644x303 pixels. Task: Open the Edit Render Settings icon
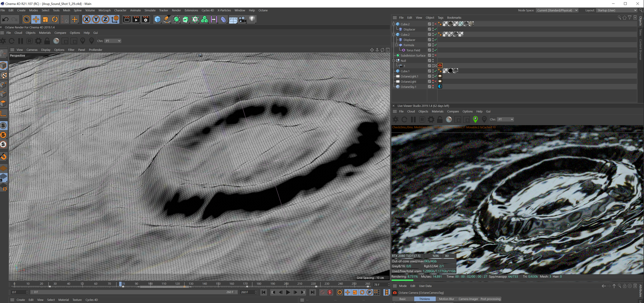146,19
